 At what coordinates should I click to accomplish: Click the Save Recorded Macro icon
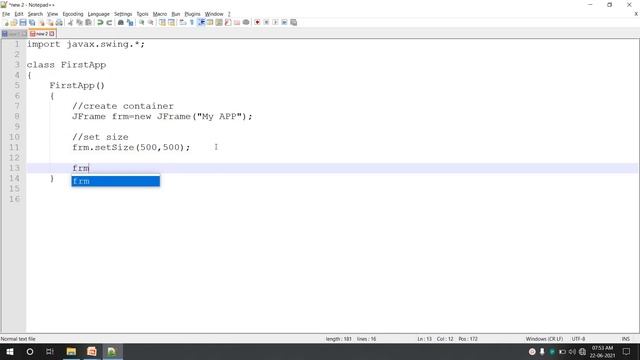pyautogui.click(x=293, y=23)
